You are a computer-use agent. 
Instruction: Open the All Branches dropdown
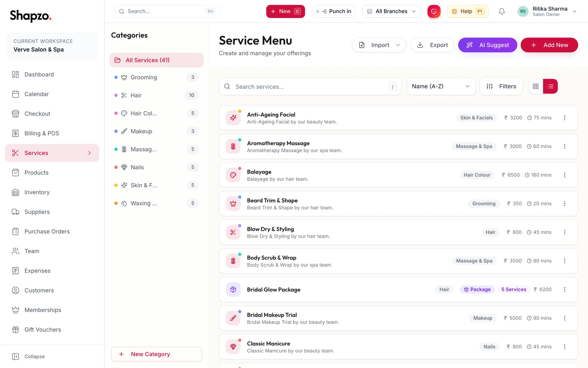point(391,11)
